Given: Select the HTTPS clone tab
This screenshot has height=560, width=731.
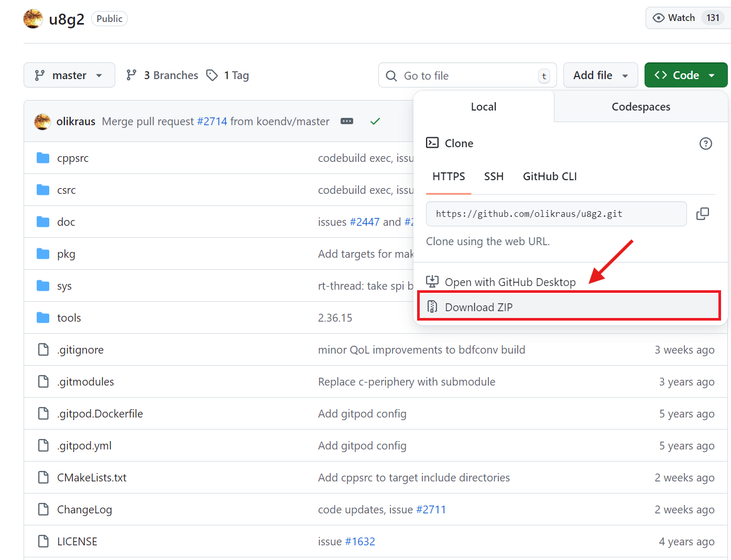Looking at the screenshot, I should [449, 177].
